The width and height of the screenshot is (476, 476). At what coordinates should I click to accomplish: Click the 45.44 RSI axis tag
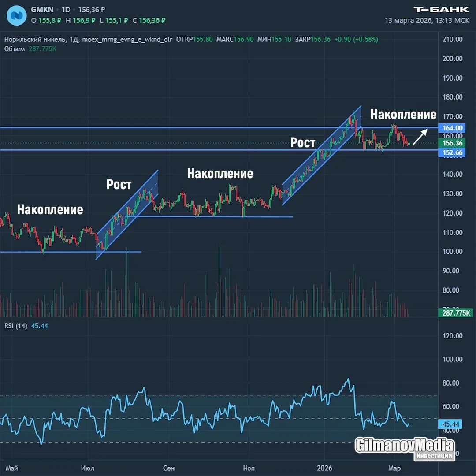coord(450,424)
